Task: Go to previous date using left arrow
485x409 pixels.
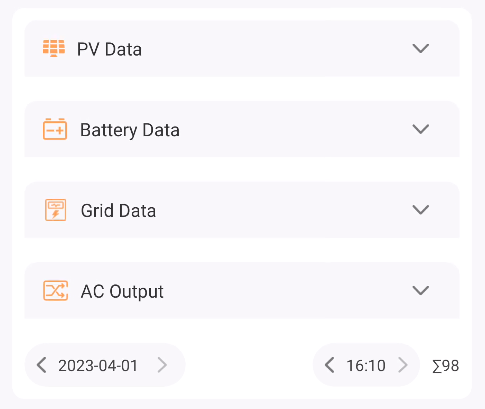Action: tap(42, 365)
